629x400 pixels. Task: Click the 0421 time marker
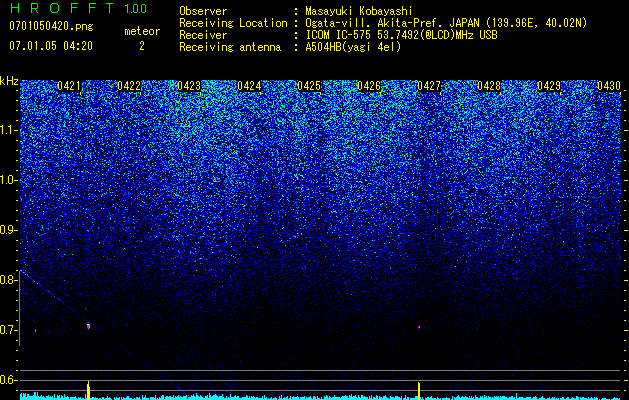tap(69, 86)
